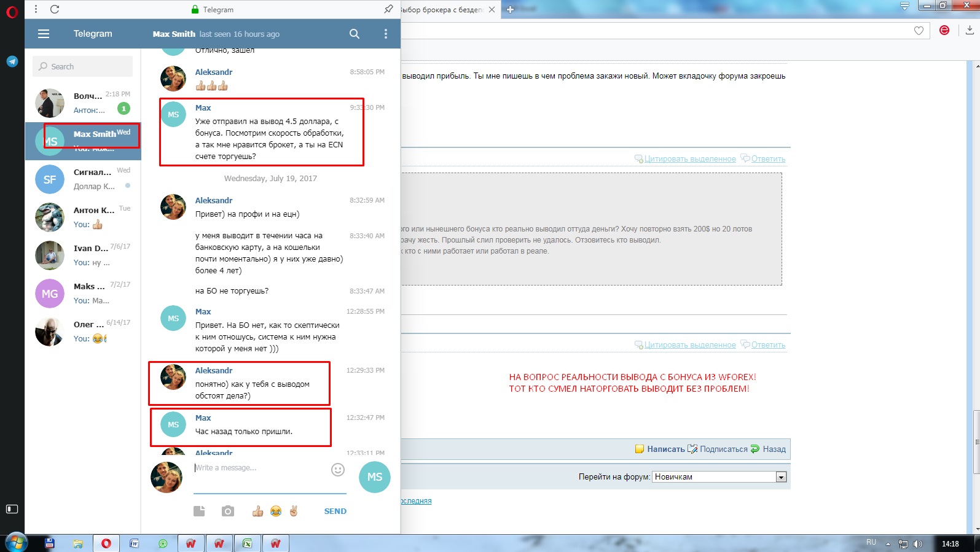
Task: Open Max Smith profile from chat header
Action: (174, 34)
